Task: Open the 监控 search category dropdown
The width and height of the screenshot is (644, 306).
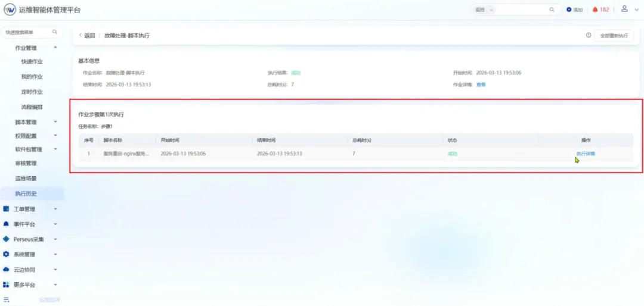Action: (484, 10)
